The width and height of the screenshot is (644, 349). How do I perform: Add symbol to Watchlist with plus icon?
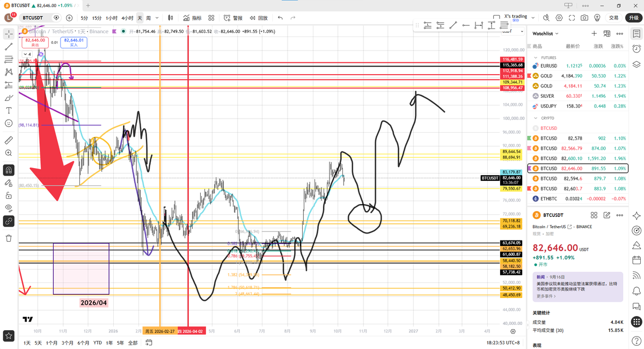594,33
